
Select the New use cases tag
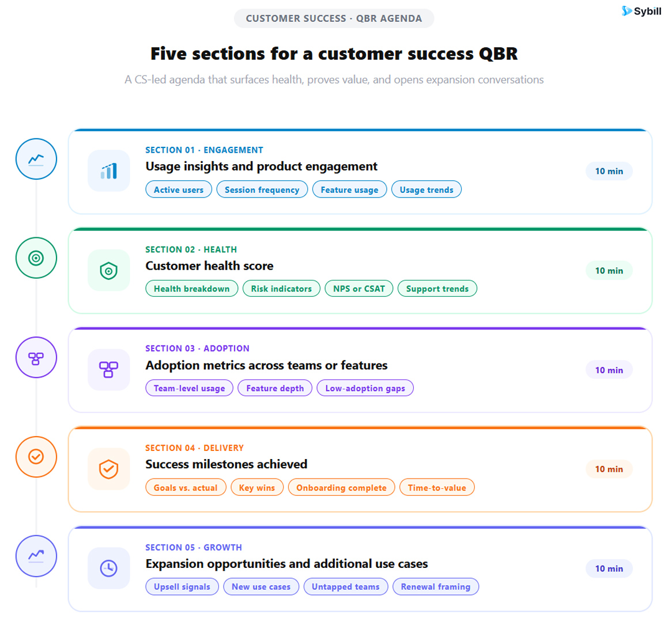point(261,586)
